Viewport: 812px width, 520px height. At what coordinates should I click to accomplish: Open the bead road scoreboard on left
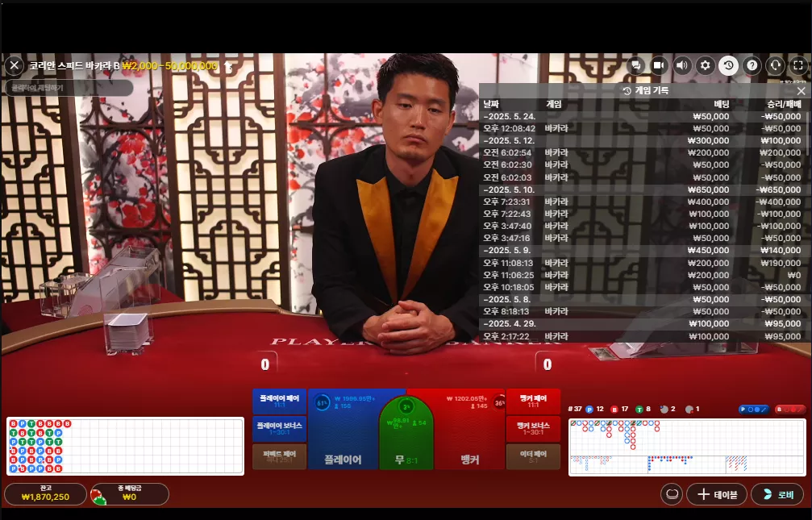[125, 446]
